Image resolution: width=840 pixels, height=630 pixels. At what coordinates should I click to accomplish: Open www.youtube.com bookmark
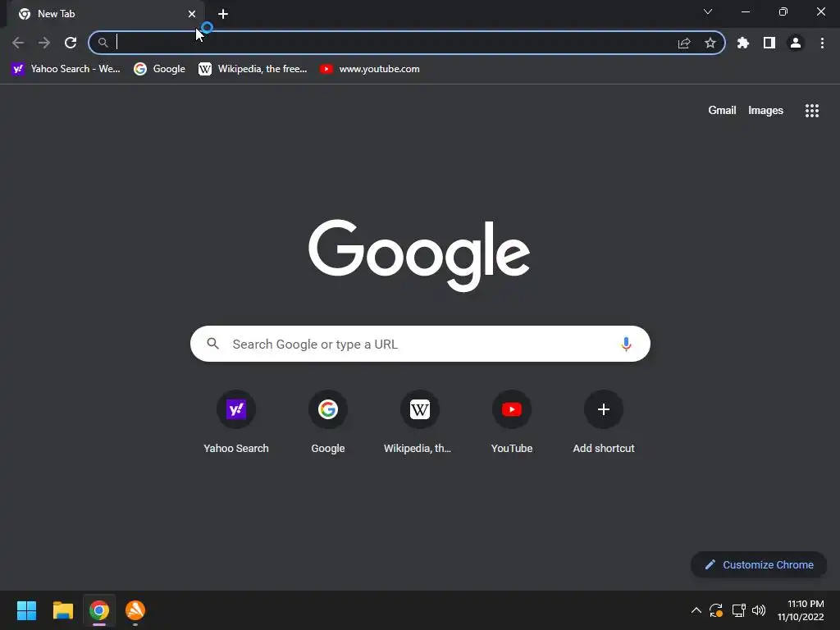(x=370, y=69)
